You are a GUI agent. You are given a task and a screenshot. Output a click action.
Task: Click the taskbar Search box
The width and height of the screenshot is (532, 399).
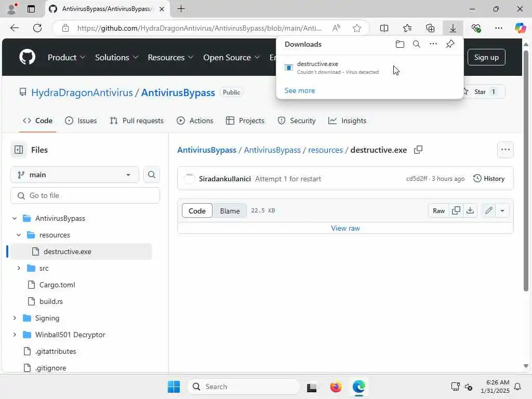pos(244,387)
